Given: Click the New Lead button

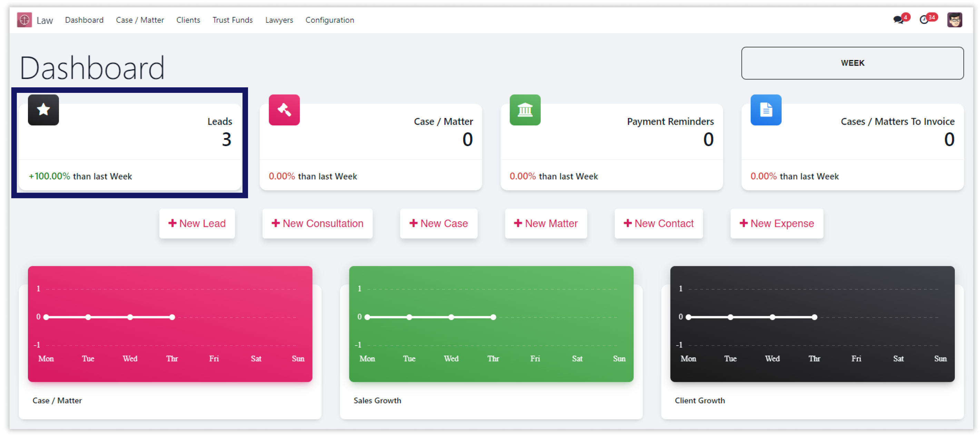Looking at the screenshot, I should [x=197, y=223].
